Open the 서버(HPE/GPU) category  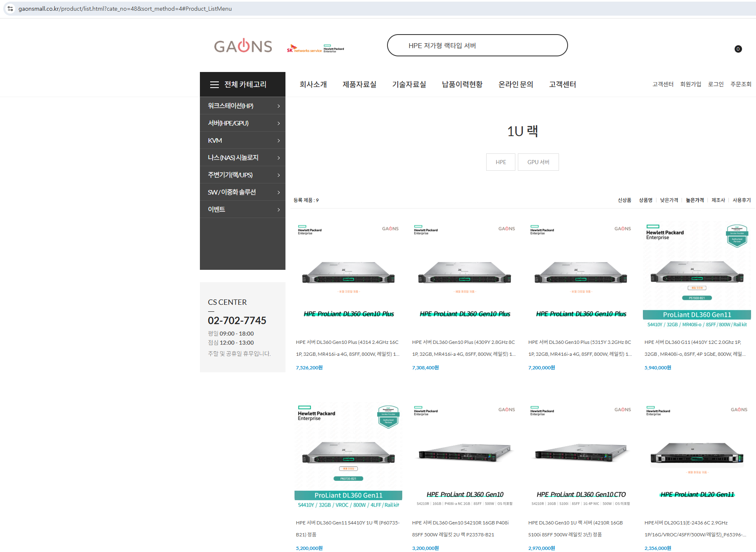[x=228, y=123]
